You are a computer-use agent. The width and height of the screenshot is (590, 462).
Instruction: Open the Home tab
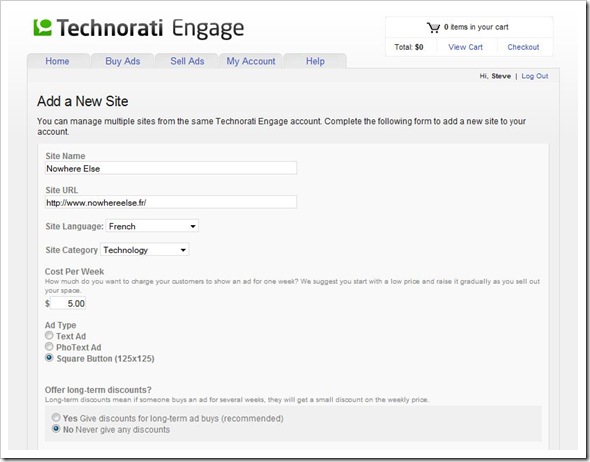[x=57, y=61]
